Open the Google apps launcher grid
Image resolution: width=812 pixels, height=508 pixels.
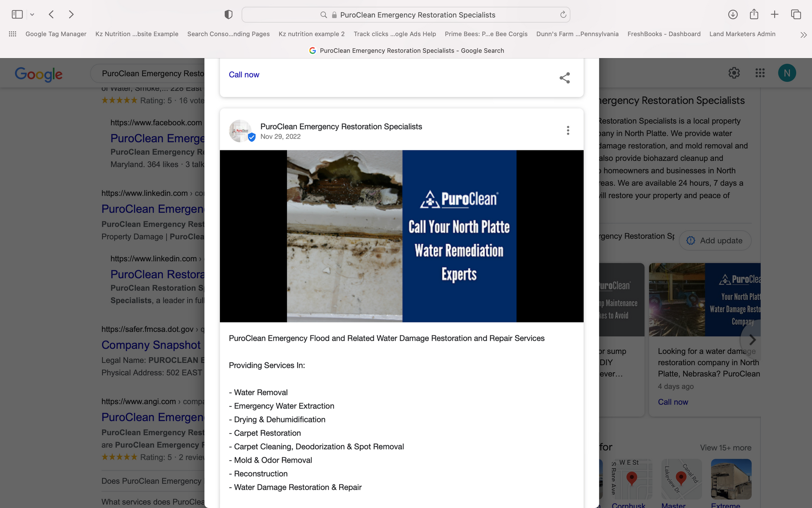coord(760,73)
